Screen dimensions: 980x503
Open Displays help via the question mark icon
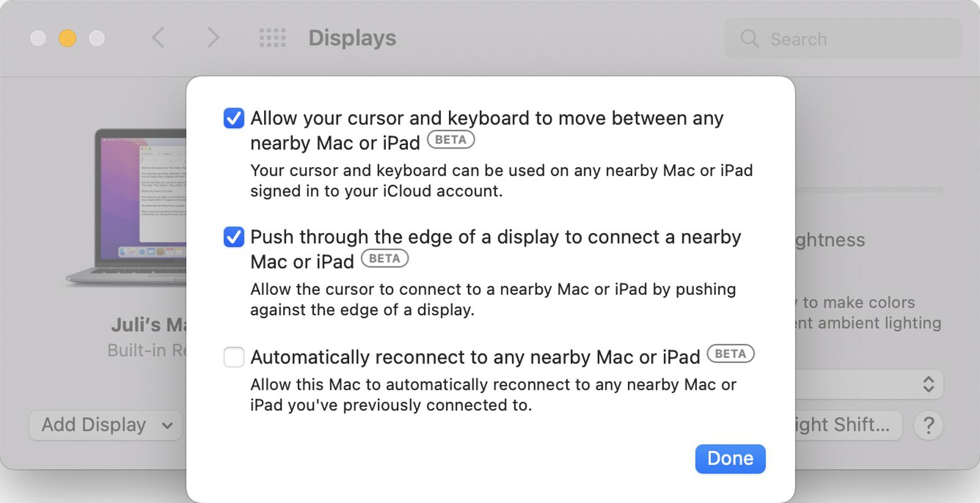(929, 425)
